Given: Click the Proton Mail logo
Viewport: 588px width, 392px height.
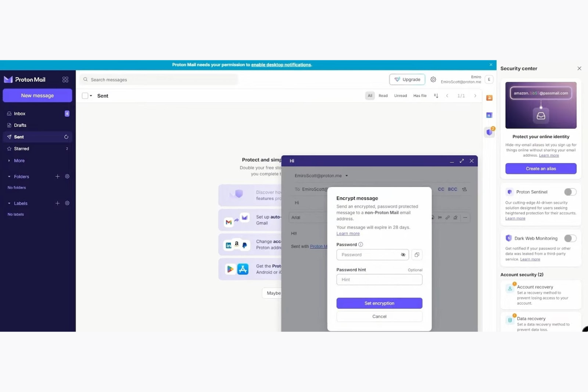Looking at the screenshot, I should tap(25, 79).
